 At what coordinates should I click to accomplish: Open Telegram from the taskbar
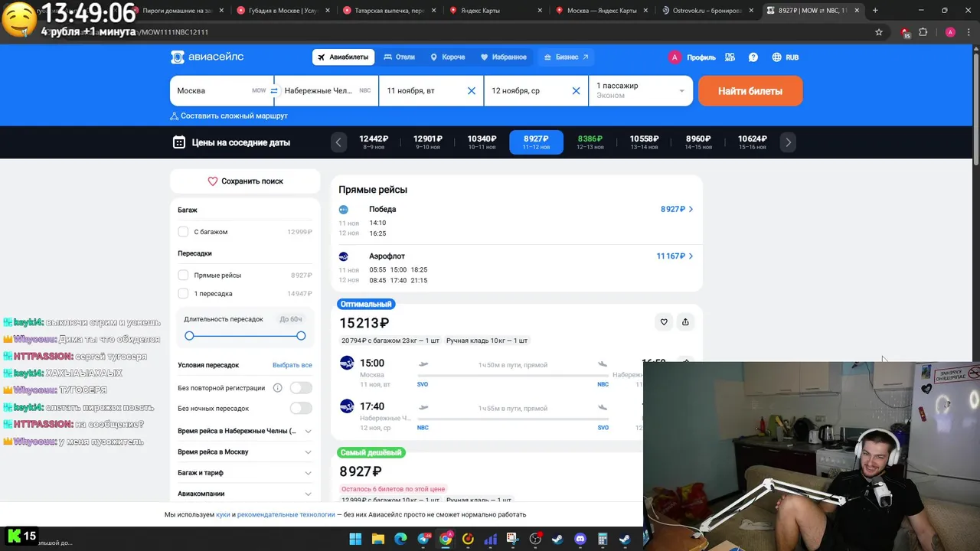click(x=423, y=539)
